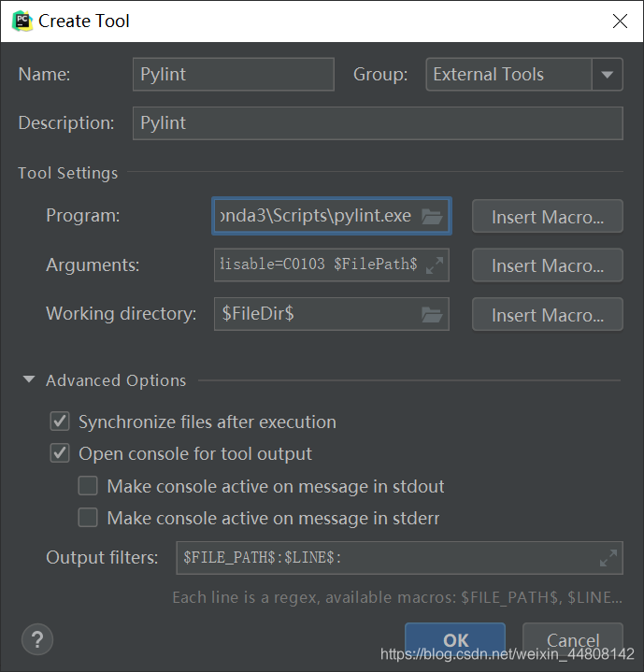Viewport: 644px width, 672px height.
Task: Confirm with the OK button
Action: pos(455,640)
